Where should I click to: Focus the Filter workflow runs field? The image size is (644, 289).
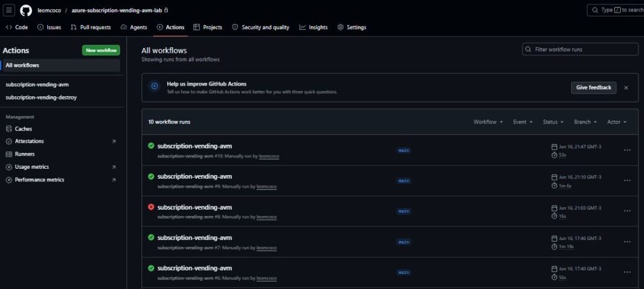click(580, 49)
